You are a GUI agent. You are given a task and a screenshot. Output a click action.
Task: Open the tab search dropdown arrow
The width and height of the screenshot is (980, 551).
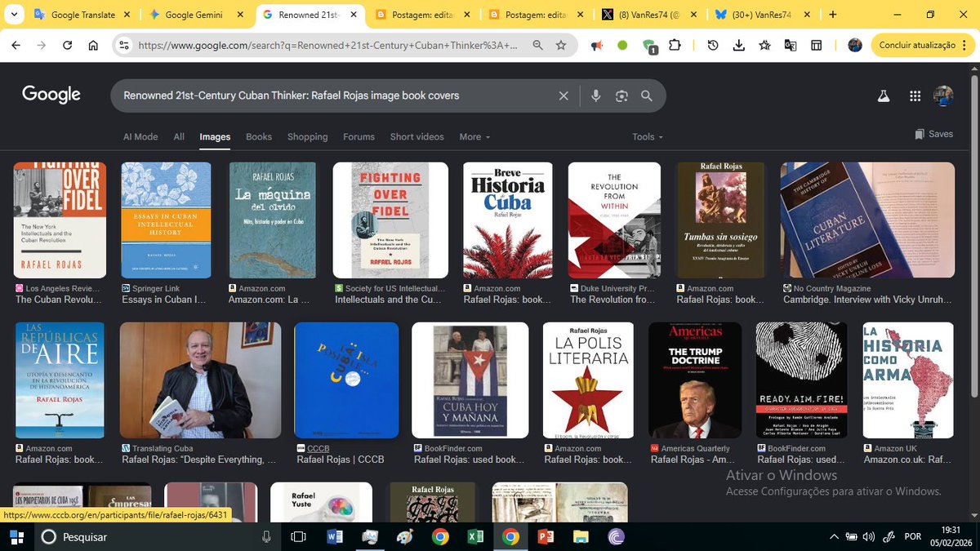(15, 15)
